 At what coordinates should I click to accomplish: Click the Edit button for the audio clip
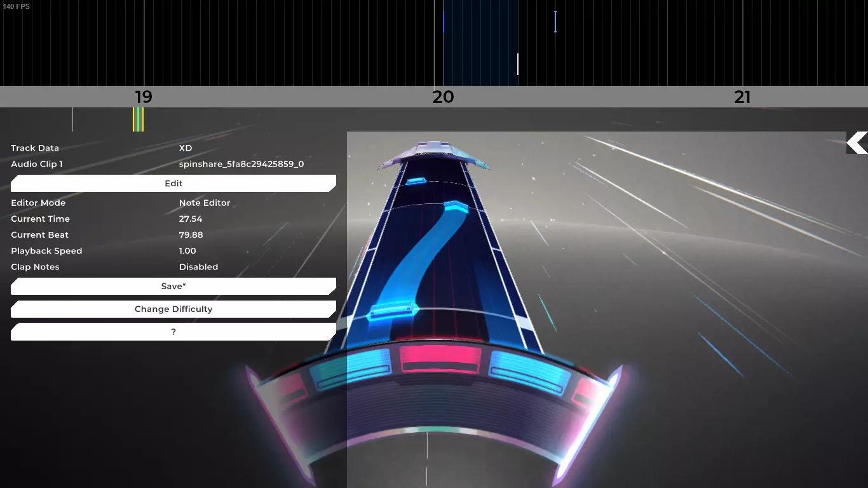(x=173, y=183)
